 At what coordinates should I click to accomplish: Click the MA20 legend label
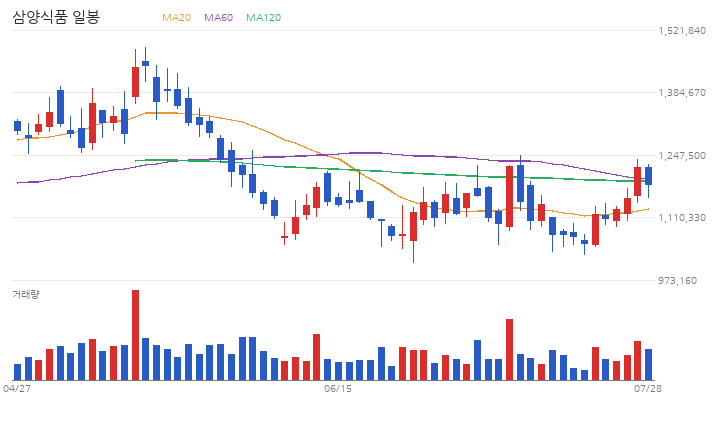click(176, 17)
